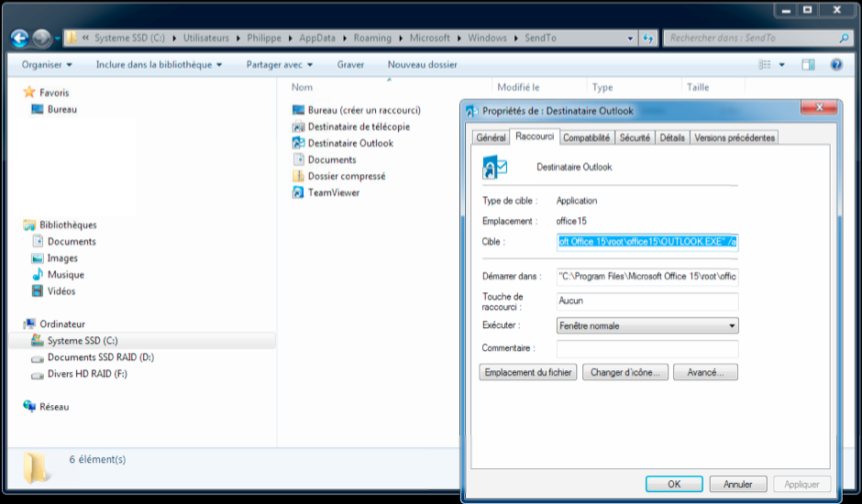The width and height of the screenshot is (862, 504).
Task: Select the Vidéos library icon
Action: point(38,290)
